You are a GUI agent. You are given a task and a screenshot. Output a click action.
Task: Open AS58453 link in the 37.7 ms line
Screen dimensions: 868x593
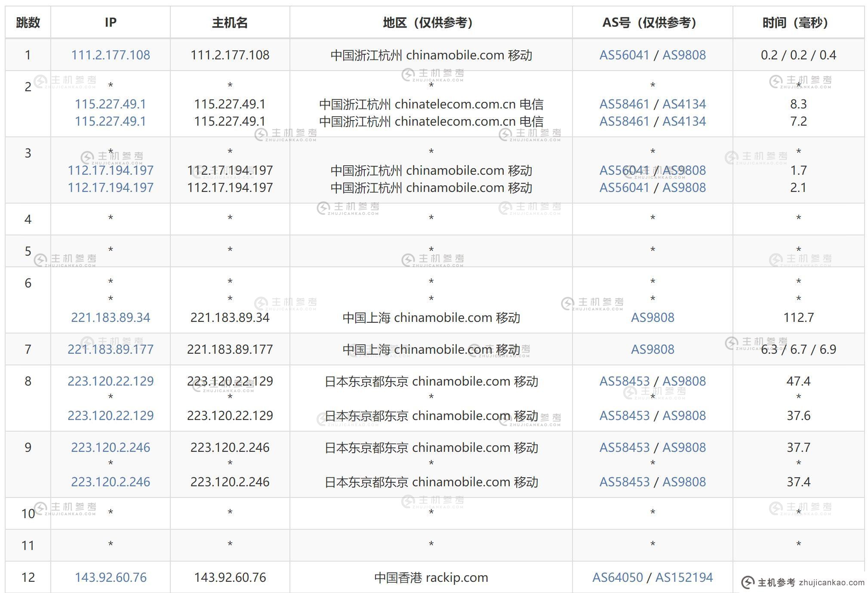coord(624,448)
